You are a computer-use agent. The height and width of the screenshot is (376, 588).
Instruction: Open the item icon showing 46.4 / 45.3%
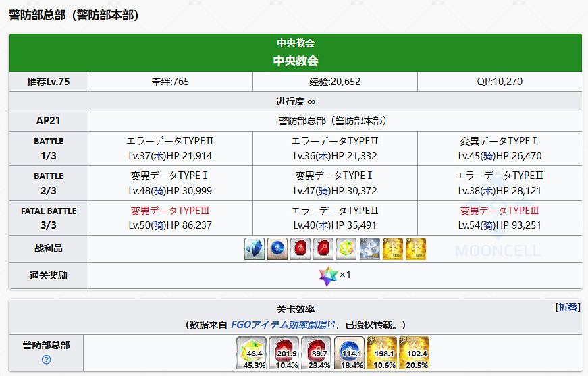tap(252, 353)
